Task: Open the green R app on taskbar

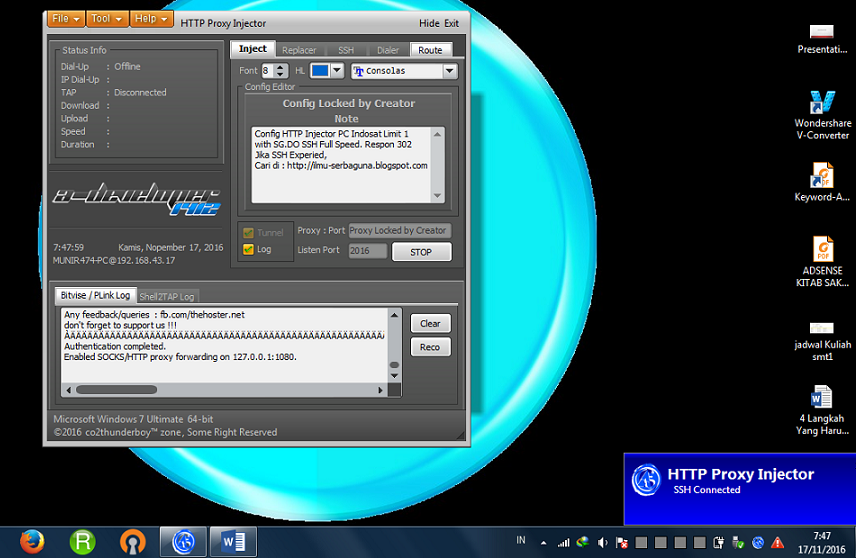Action: [82, 542]
